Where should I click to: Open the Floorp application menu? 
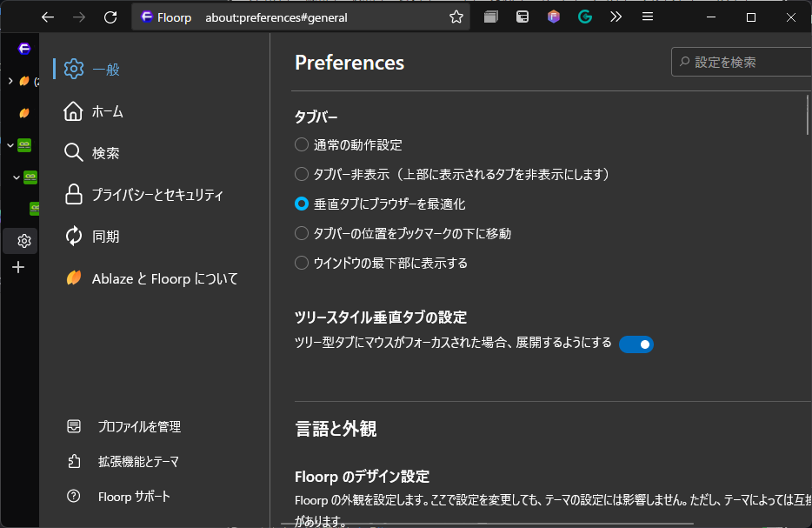point(648,16)
